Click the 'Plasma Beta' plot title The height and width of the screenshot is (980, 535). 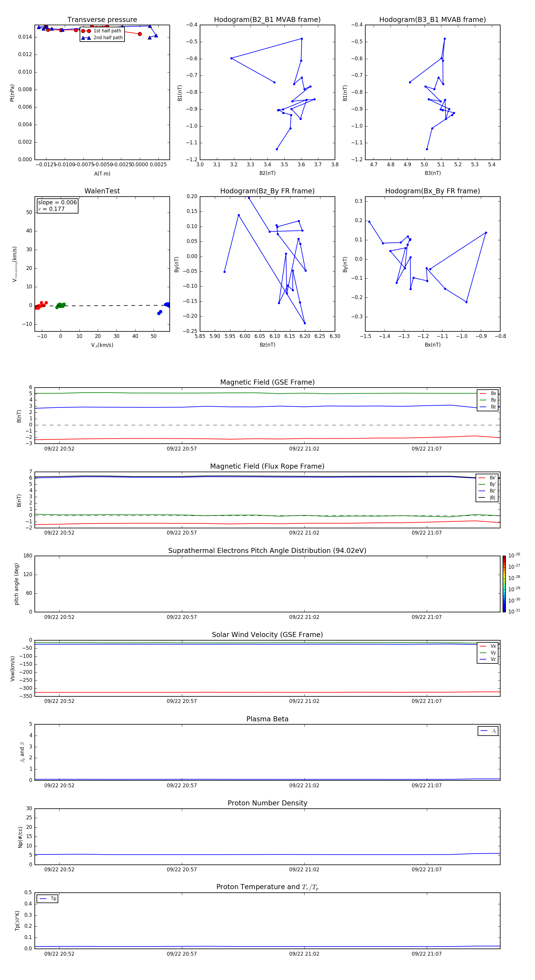click(267, 719)
